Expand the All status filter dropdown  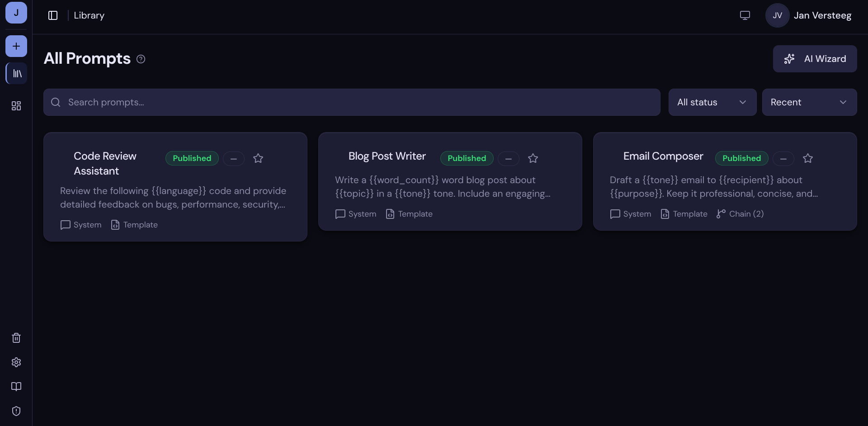(712, 102)
